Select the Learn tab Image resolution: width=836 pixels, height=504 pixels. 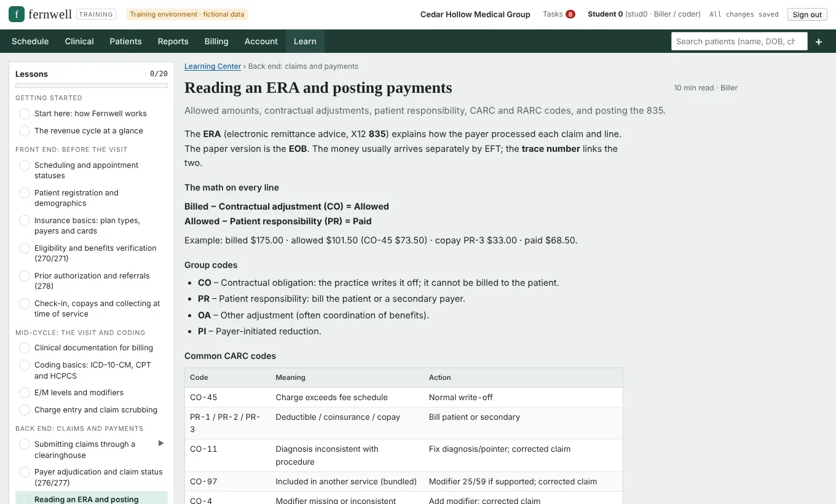[x=305, y=41]
